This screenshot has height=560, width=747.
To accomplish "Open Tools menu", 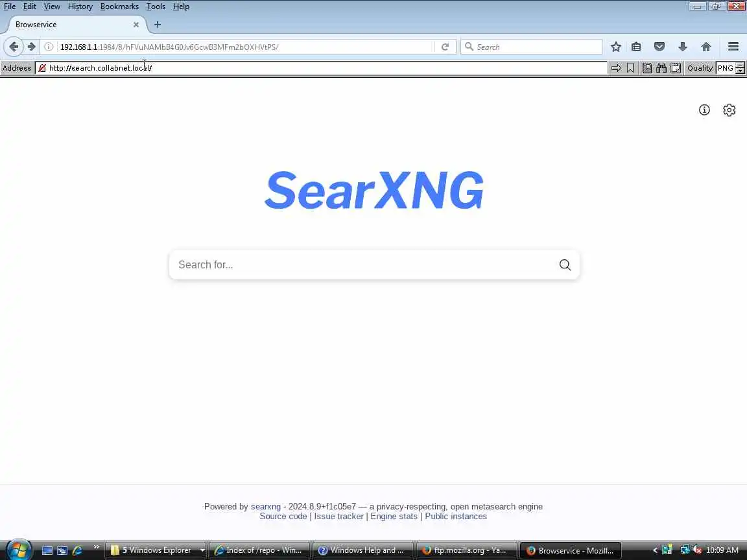I will (156, 6).
